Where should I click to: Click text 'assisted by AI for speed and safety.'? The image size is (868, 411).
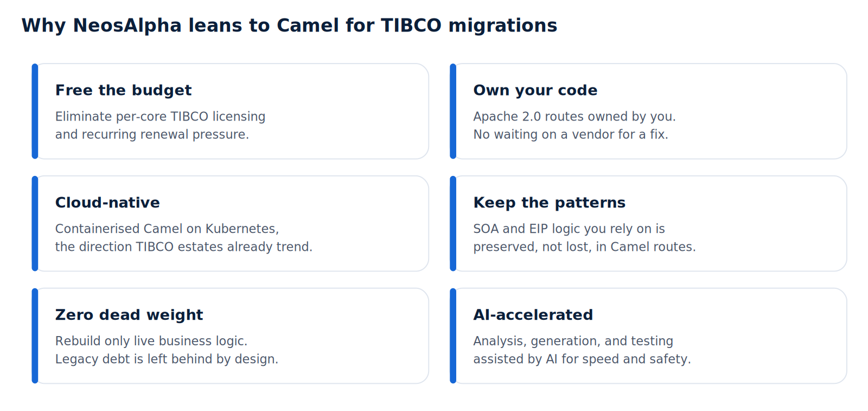582,359
